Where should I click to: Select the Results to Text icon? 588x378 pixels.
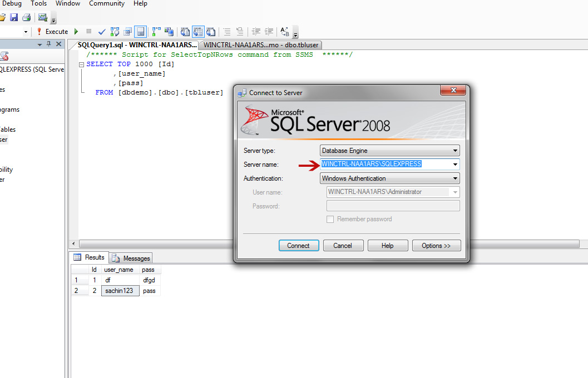[185, 32]
